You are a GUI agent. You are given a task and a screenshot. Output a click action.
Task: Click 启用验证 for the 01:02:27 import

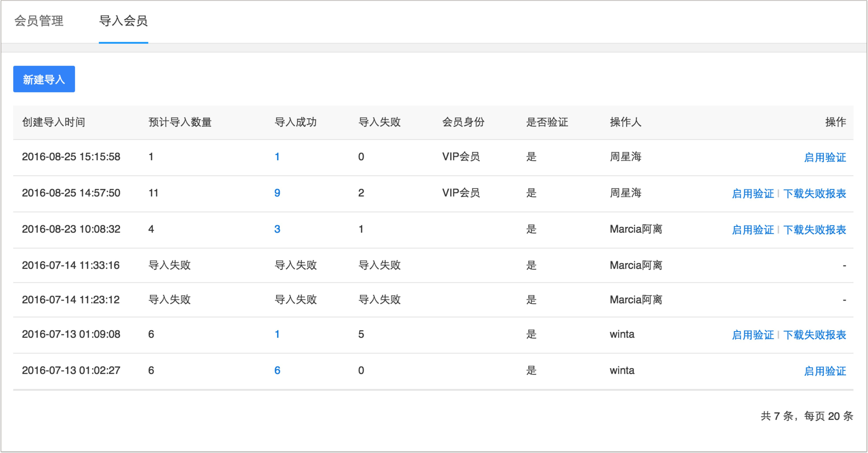pyautogui.click(x=825, y=371)
